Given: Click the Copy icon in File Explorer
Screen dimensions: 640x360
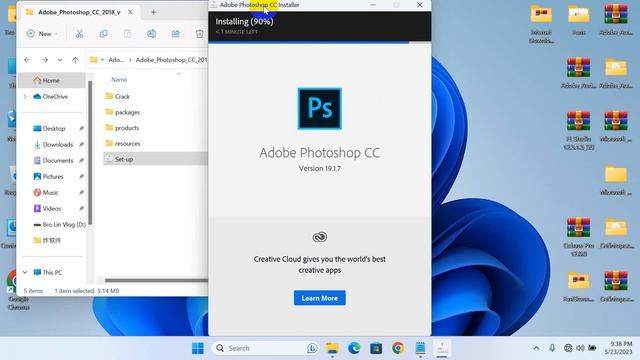Looking at the screenshot, I should pyautogui.click(x=103, y=34).
